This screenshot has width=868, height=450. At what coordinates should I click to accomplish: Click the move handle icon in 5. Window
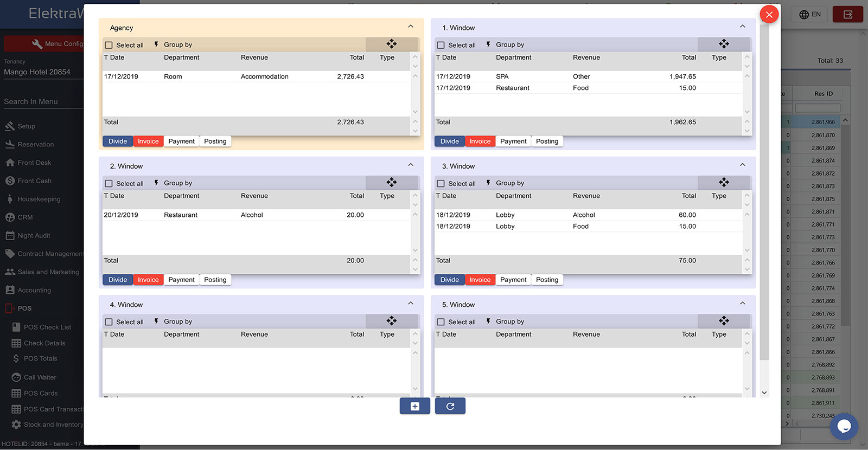[x=724, y=321]
